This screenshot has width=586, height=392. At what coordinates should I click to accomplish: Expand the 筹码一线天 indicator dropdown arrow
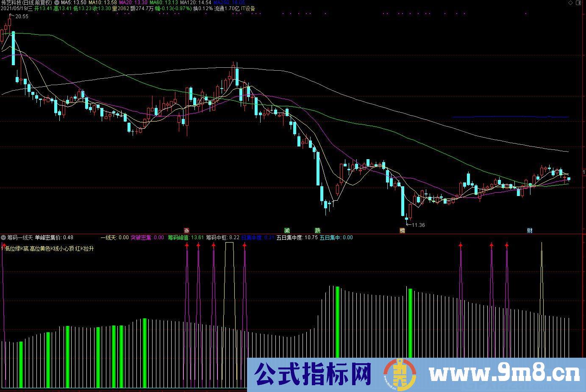(3, 237)
